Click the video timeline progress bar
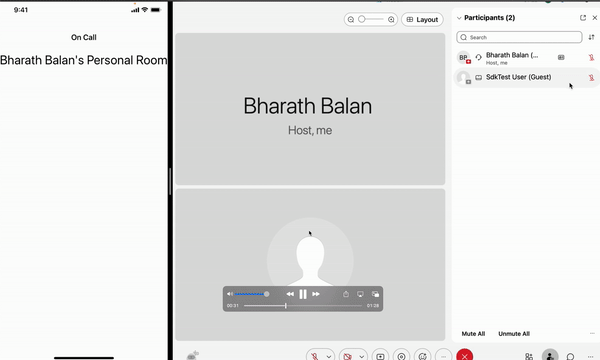The height and width of the screenshot is (360, 600). 303,306
